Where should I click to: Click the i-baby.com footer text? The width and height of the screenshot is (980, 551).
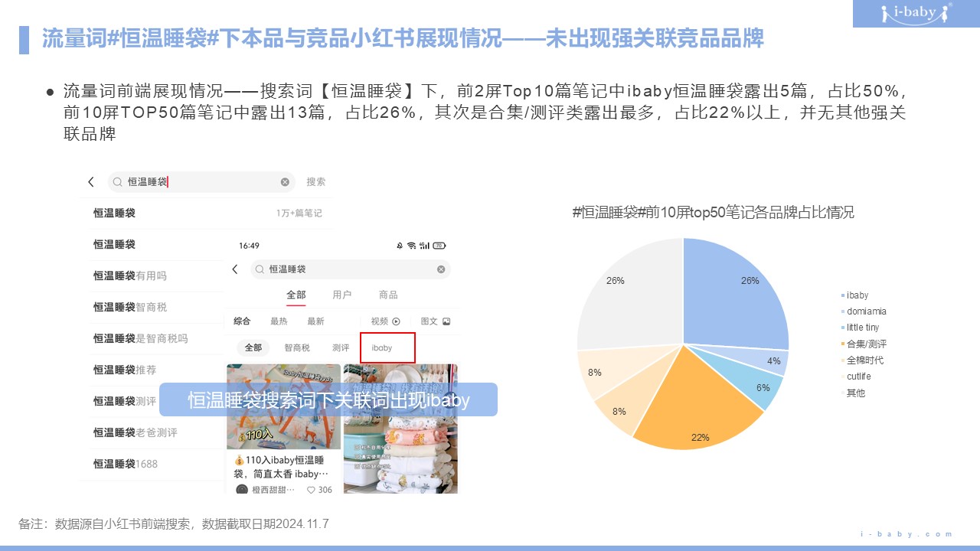[x=907, y=534]
